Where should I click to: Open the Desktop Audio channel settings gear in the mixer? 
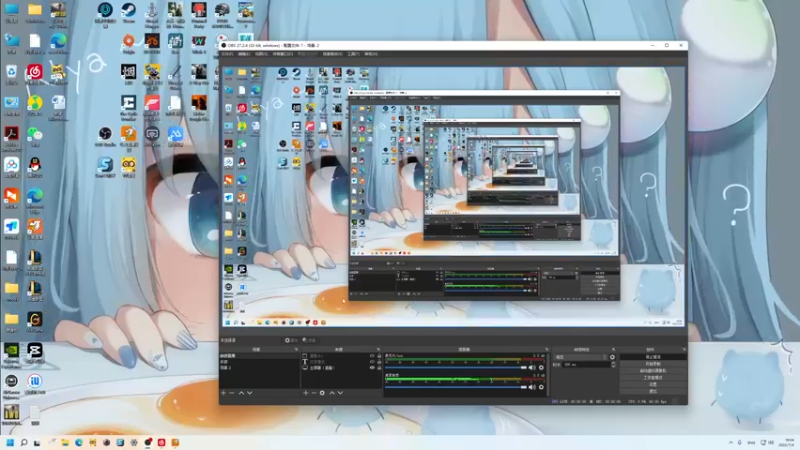pos(541,387)
